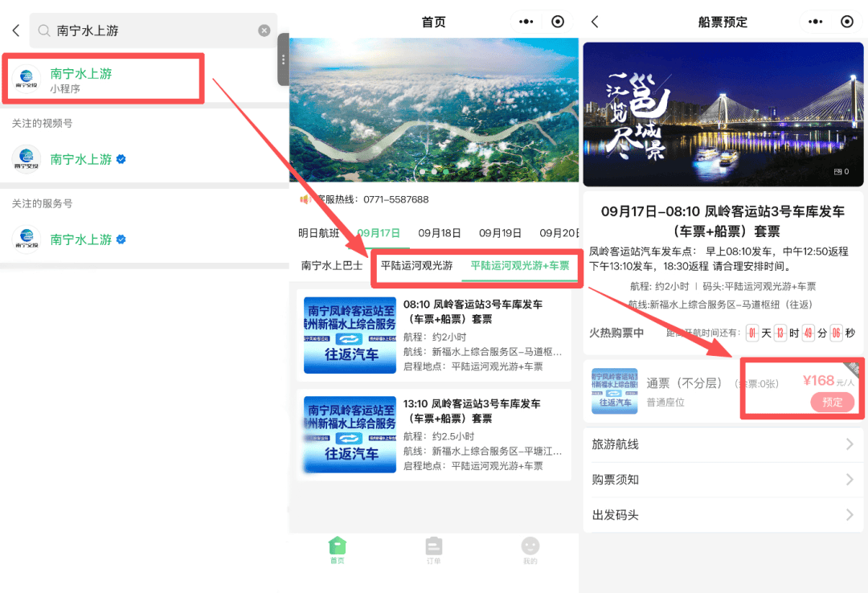Screen dimensions: 868x593
Task: Tap the 客服热线 speaker icon
Action: [305, 199]
